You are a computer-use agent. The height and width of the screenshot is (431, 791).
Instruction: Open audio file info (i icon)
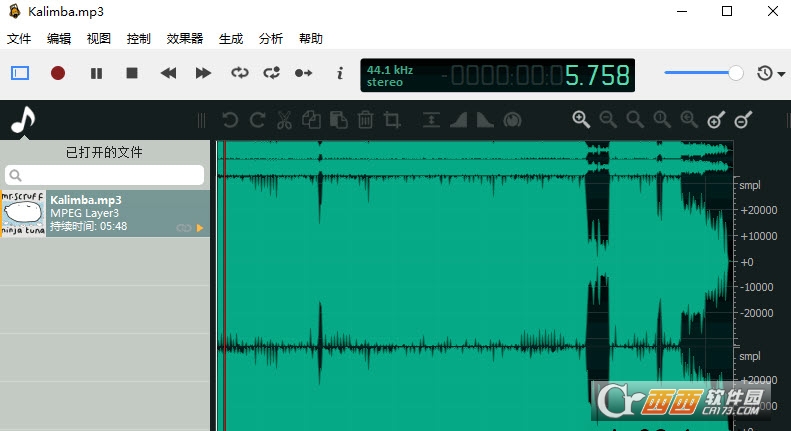pyautogui.click(x=340, y=74)
